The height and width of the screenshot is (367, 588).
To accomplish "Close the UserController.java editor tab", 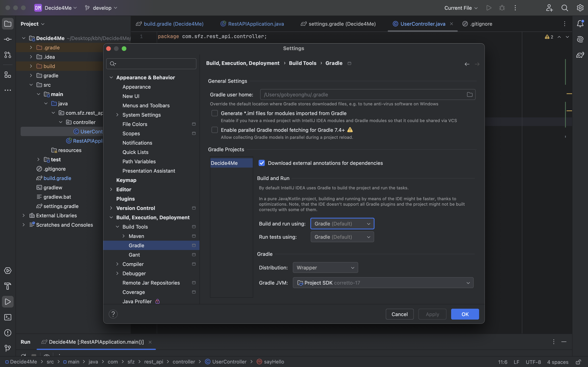I will pos(451,24).
